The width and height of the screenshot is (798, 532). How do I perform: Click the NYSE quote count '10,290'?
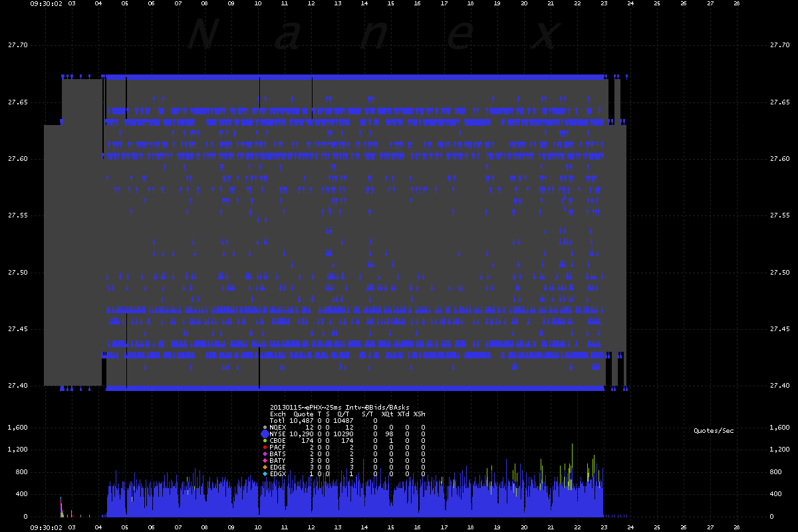[301, 434]
